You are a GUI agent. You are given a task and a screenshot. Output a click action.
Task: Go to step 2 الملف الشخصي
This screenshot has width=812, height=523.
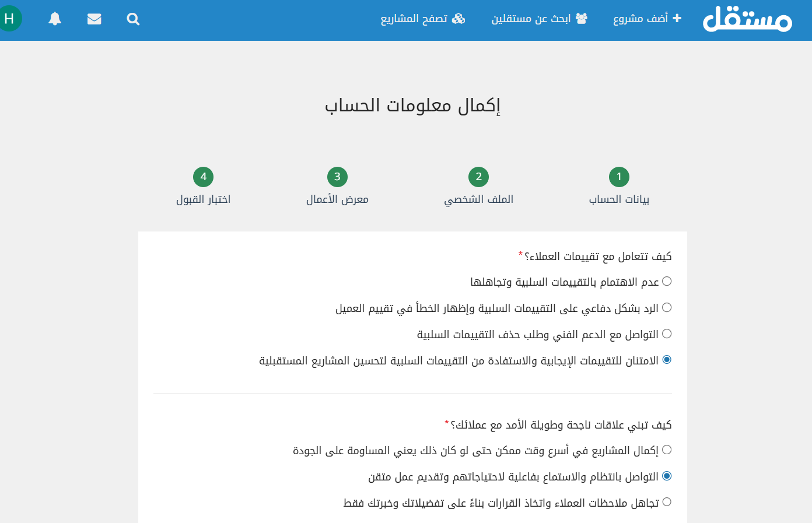click(x=478, y=177)
